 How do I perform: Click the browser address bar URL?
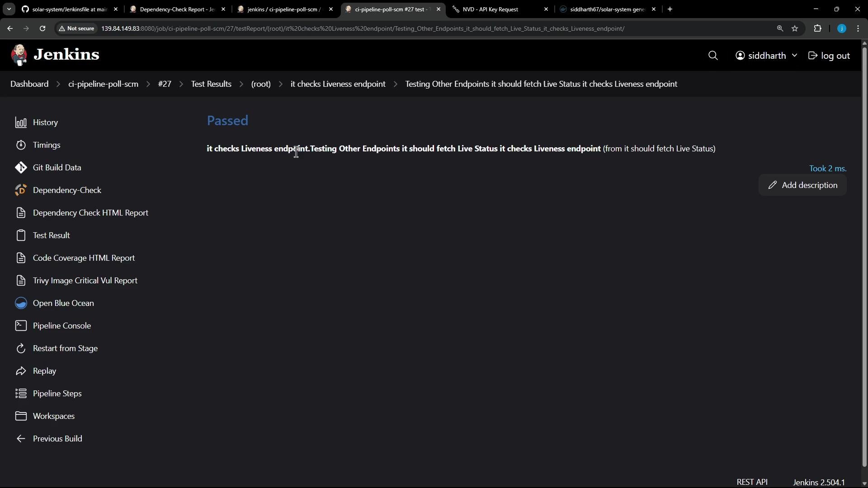(363, 28)
